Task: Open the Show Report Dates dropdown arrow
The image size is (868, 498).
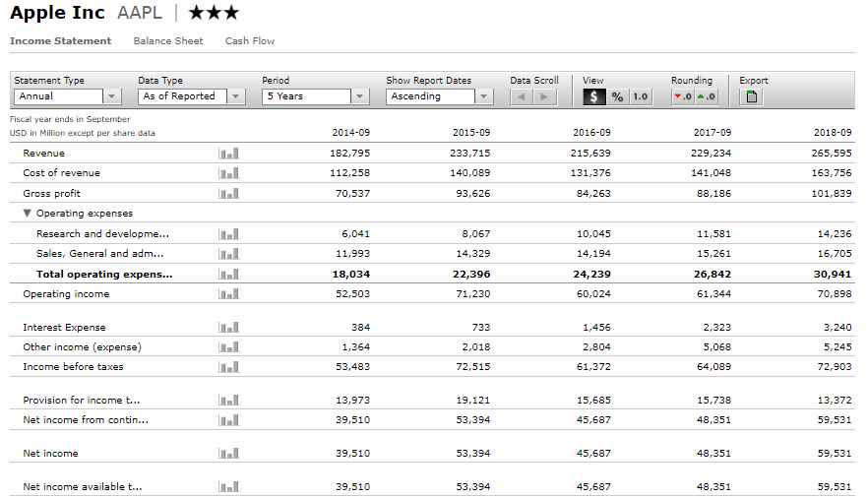Action: [484, 96]
